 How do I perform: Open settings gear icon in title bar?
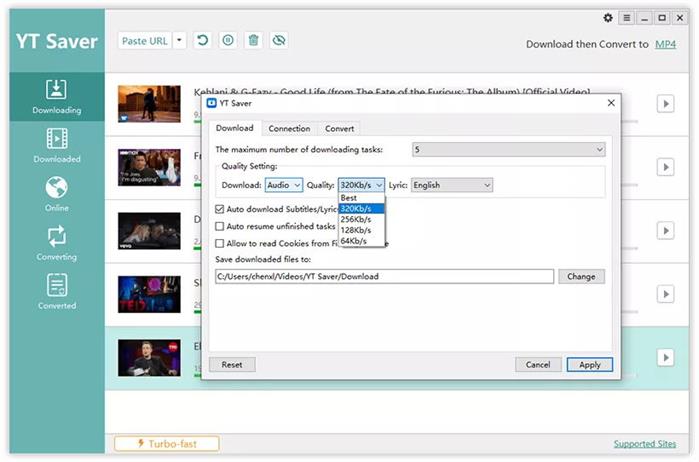608,18
